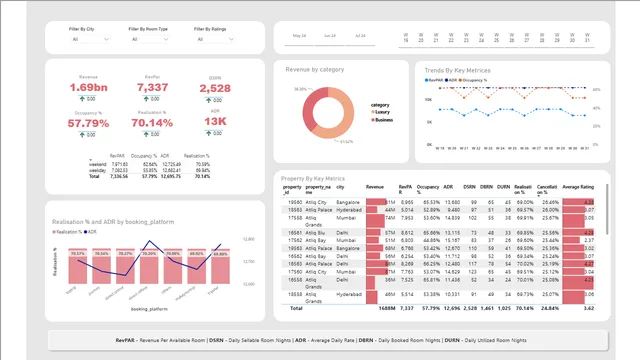Select the Atliq Blu Delhi row
The height and width of the screenshot is (360, 640).
pos(438,233)
